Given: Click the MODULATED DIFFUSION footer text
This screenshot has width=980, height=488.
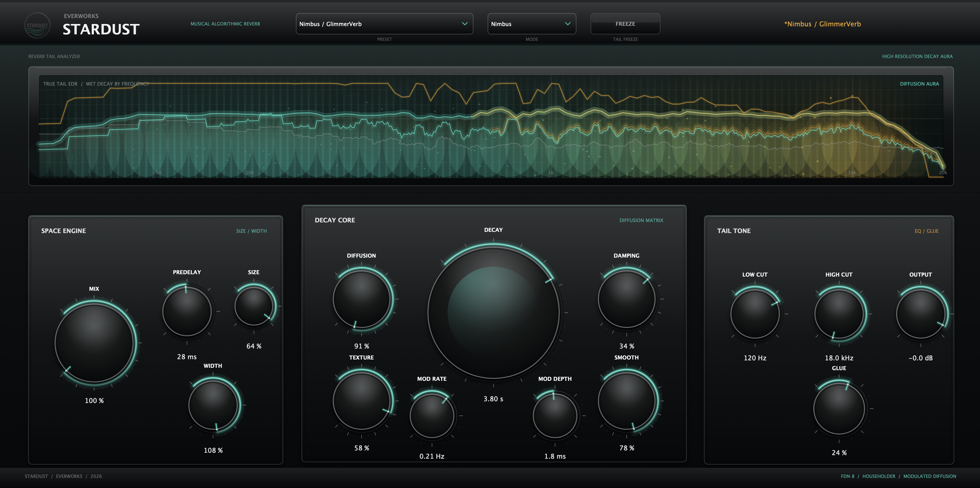Looking at the screenshot, I should pyautogui.click(x=929, y=476).
